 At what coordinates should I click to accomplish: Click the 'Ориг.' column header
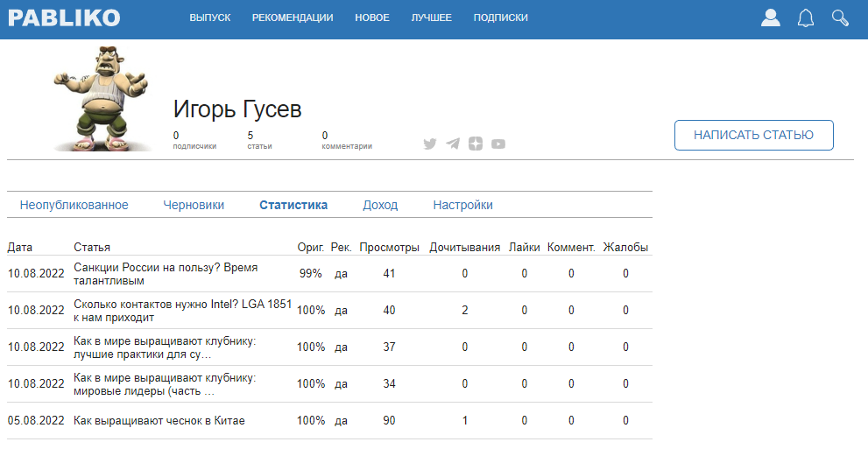coord(311,247)
